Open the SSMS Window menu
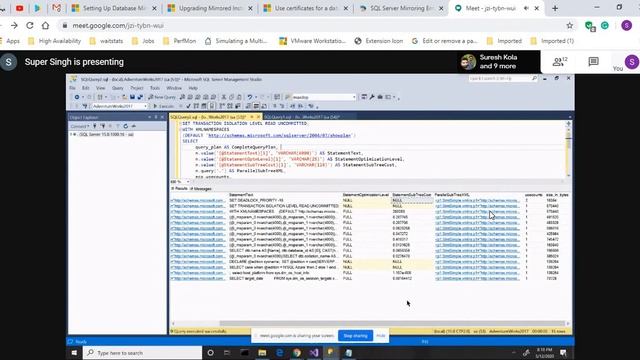 (x=174, y=88)
